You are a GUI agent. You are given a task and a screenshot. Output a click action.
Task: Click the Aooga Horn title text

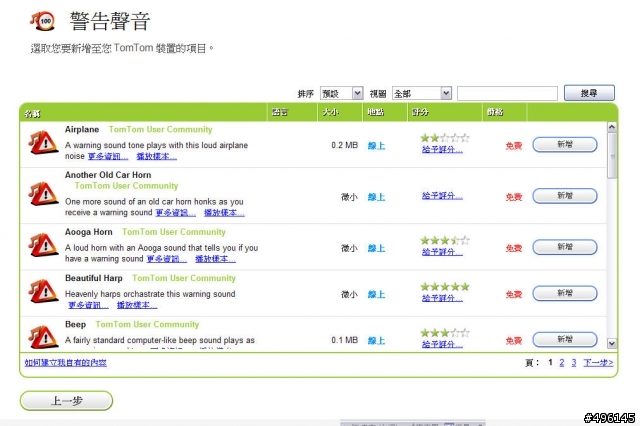point(89,232)
